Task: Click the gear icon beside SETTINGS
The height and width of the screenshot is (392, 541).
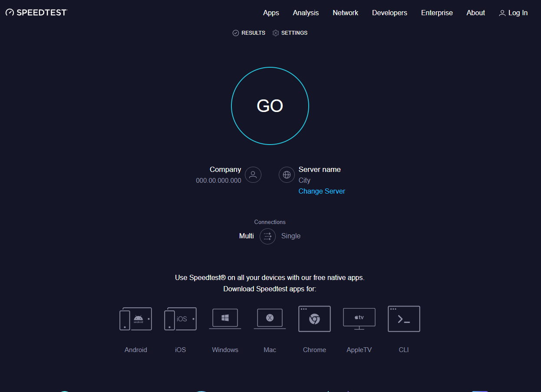Action: [x=276, y=33]
